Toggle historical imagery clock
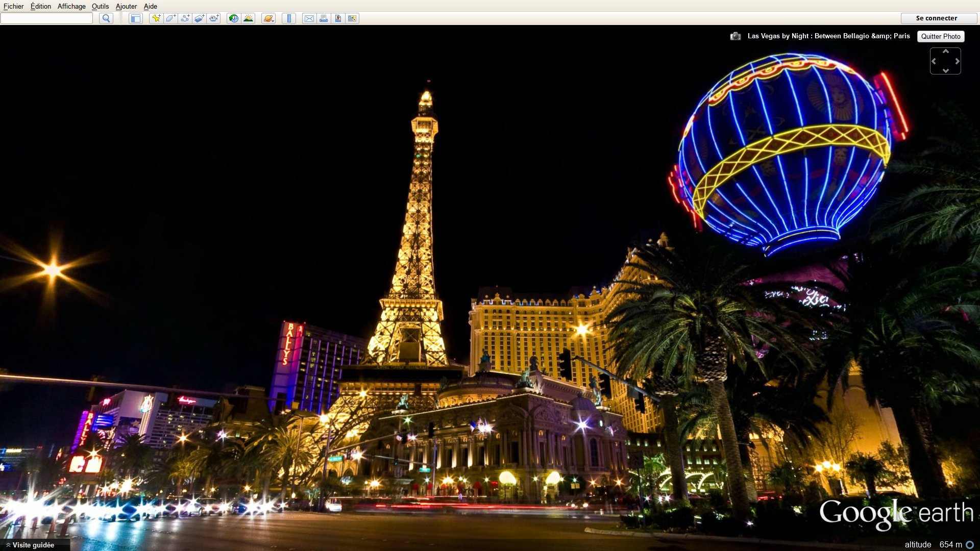 233,18
